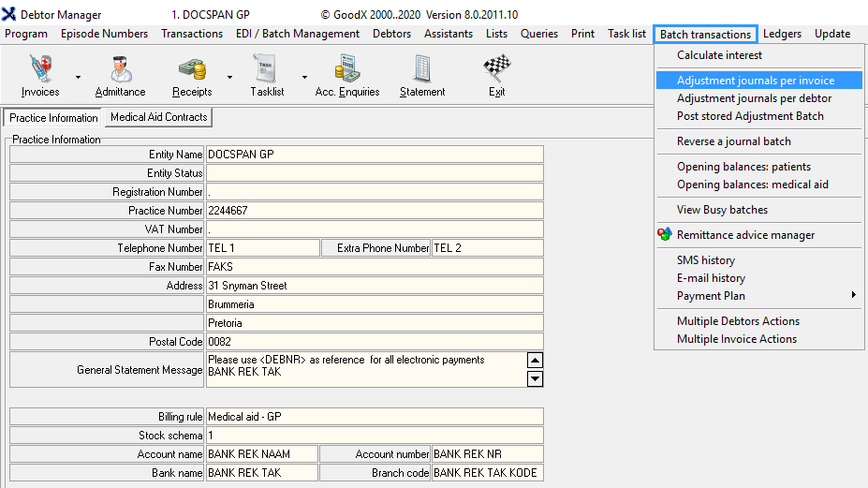The height and width of the screenshot is (488, 868).
Task: Click the Practice Number field
Action: coord(374,211)
